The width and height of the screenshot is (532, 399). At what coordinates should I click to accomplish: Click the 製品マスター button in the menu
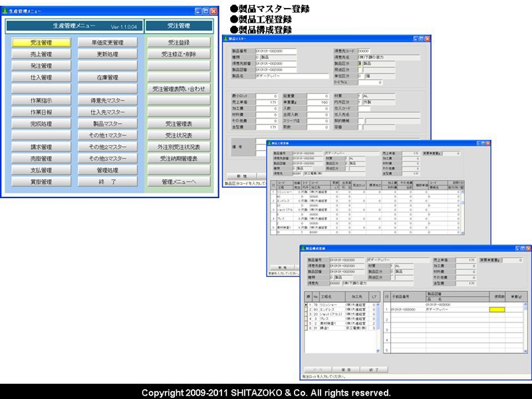108,124
